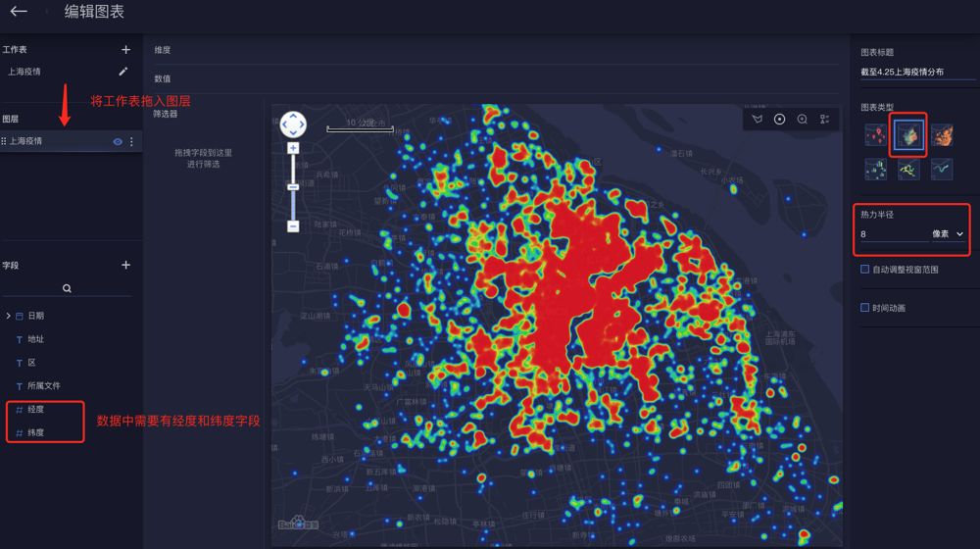The height and width of the screenshot is (549, 980).
Task: Click the 热力半径 value input field
Action: [x=894, y=234]
